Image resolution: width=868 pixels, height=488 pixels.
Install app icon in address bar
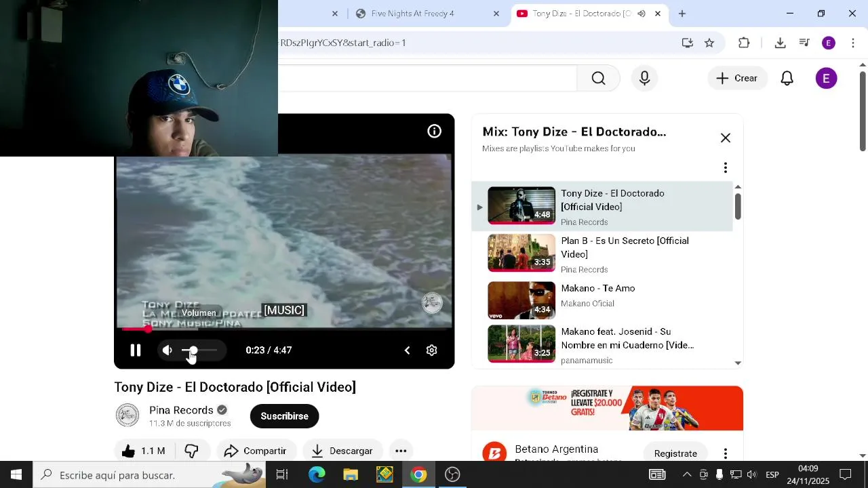pos(688,43)
